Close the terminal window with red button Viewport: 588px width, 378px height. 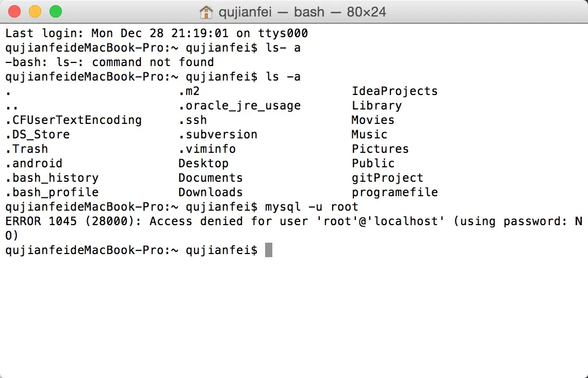14,12
